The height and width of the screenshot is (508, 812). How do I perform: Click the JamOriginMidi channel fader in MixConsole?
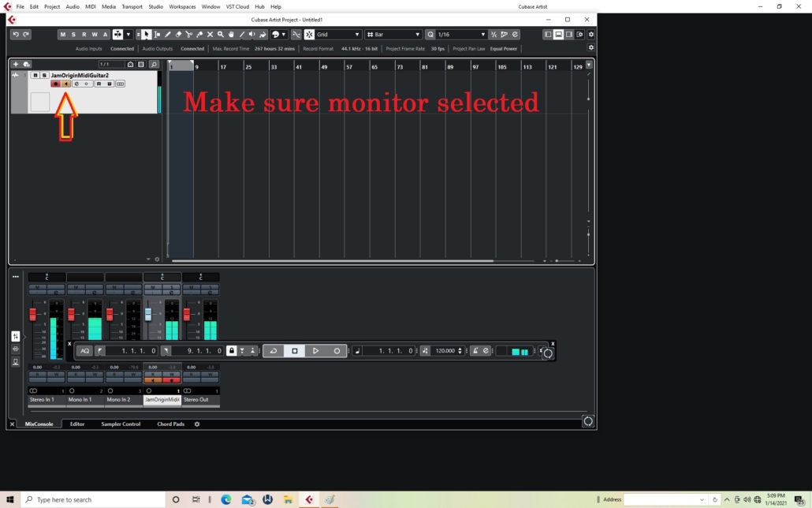(x=148, y=314)
